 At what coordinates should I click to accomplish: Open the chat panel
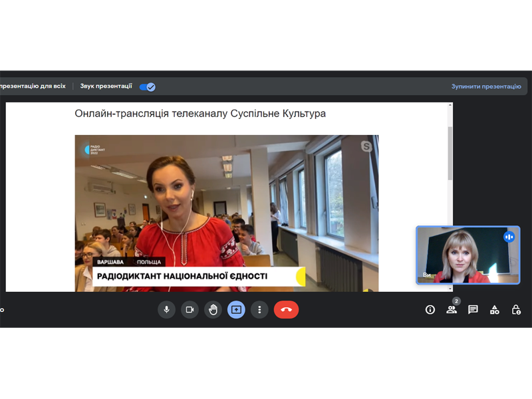473,309
